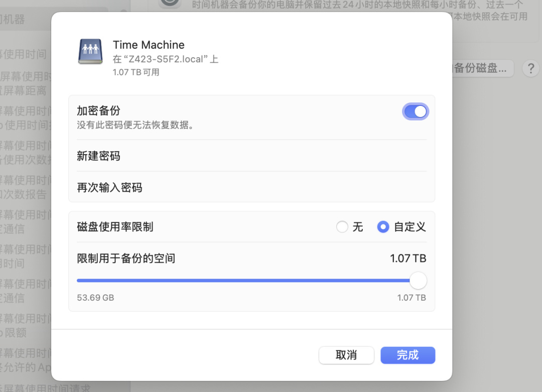Click the 没有此密码便无法恢复数据 description text

135,125
